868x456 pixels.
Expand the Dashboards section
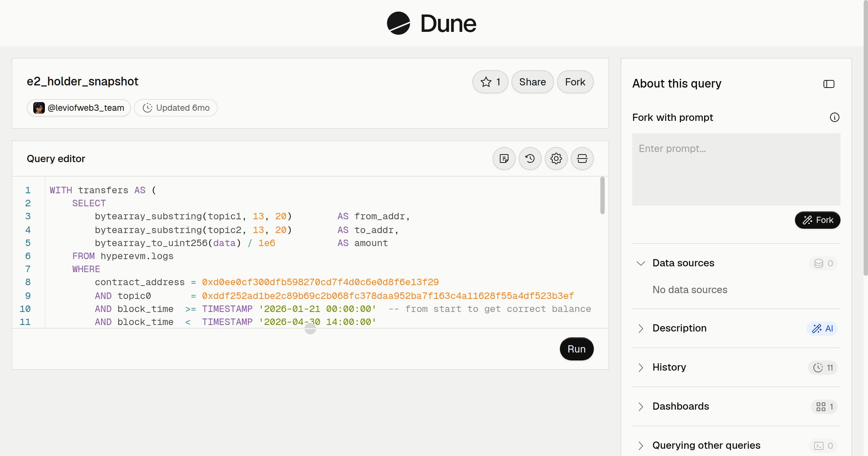tap(641, 406)
